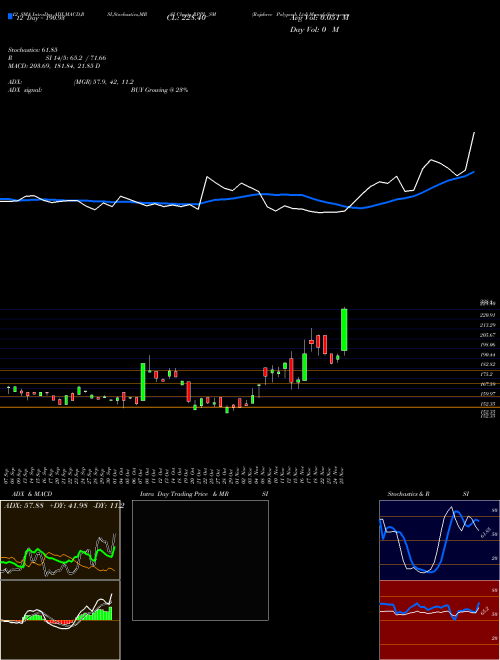Click the 190.44 price axis label
The width and height of the screenshot is (500, 660).
click(487, 355)
